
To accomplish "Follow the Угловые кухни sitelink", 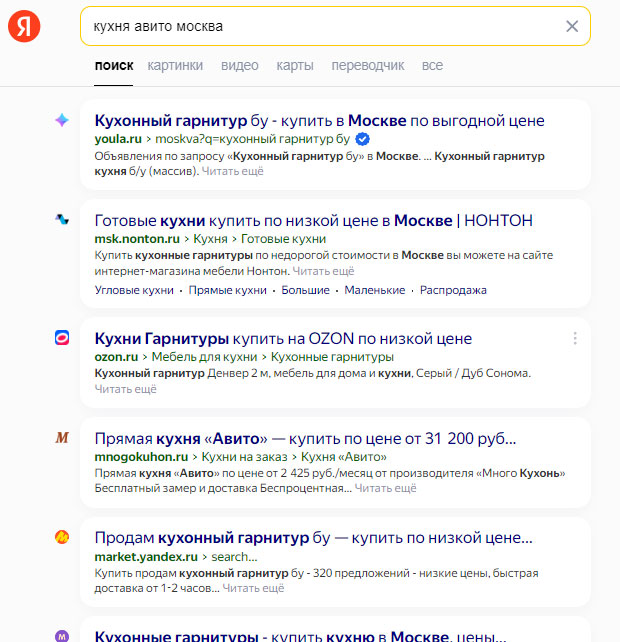I will (x=135, y=290).
